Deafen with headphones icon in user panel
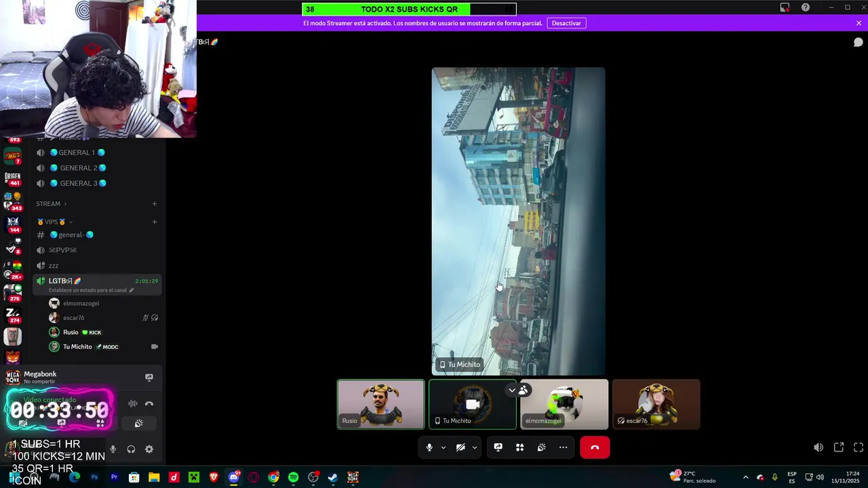 tap(131, 449)
